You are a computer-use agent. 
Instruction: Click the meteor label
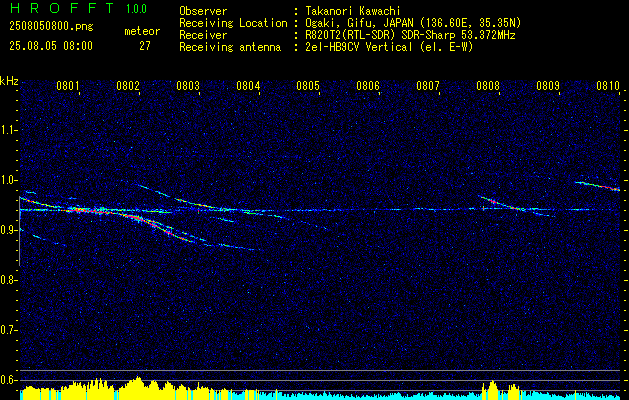point(142,31)
